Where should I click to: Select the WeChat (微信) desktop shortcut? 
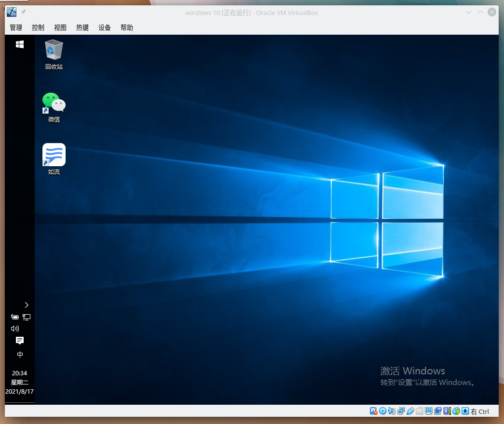pyautogui.click(x=54, y=107)
